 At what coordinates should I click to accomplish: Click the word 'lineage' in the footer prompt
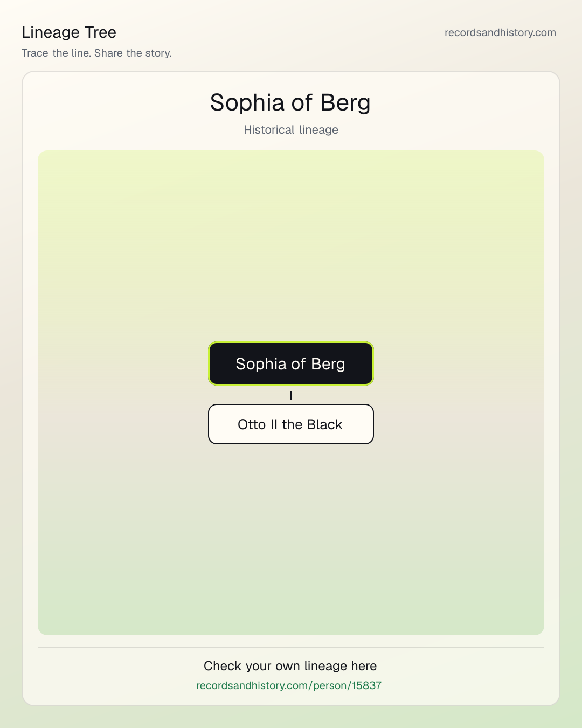(325, 666)
